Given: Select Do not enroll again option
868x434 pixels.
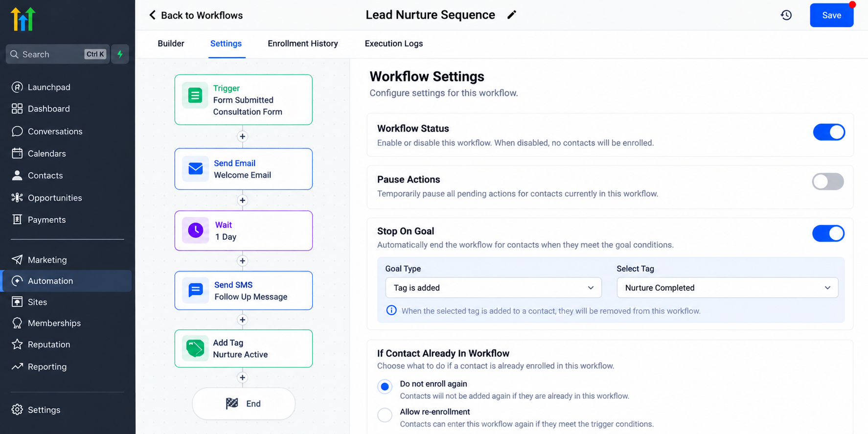Looking at the screenshot, I should 385,387.
